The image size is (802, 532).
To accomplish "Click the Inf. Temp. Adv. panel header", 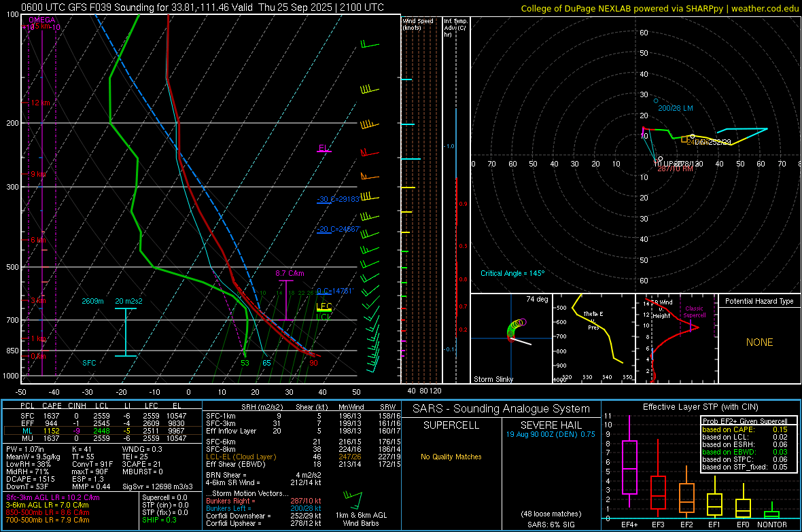I will coord(455,27).
